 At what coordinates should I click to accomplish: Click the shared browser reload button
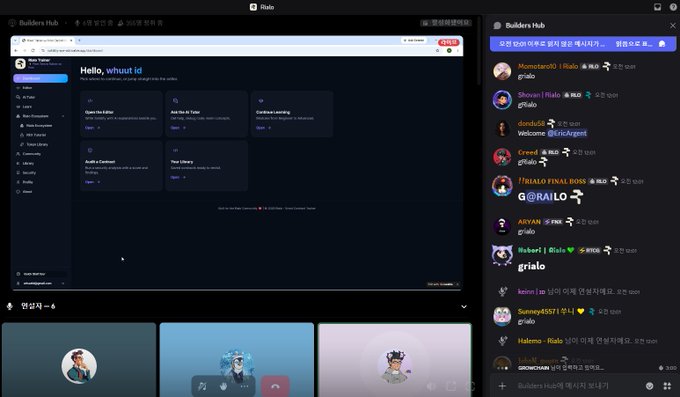pyautogui.click(x=33, y=51)
